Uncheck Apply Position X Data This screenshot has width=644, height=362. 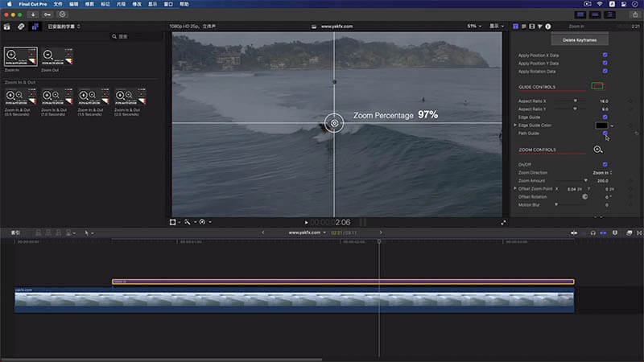click(605, 55)
